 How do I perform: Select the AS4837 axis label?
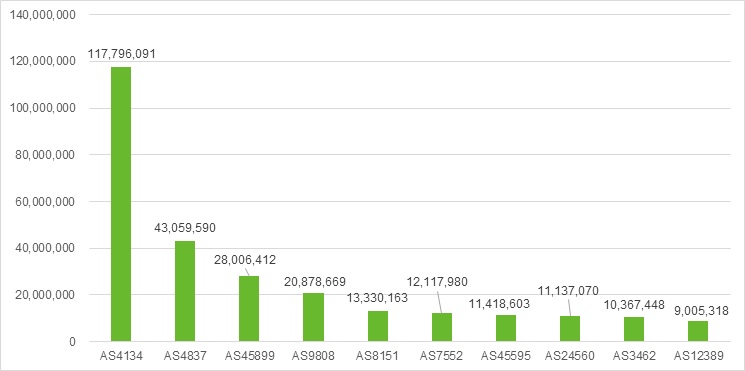[x=185, y=355]
